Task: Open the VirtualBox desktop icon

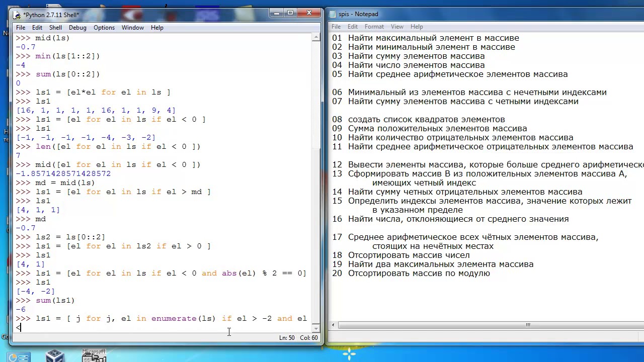Action: click(x=55, y=356)
